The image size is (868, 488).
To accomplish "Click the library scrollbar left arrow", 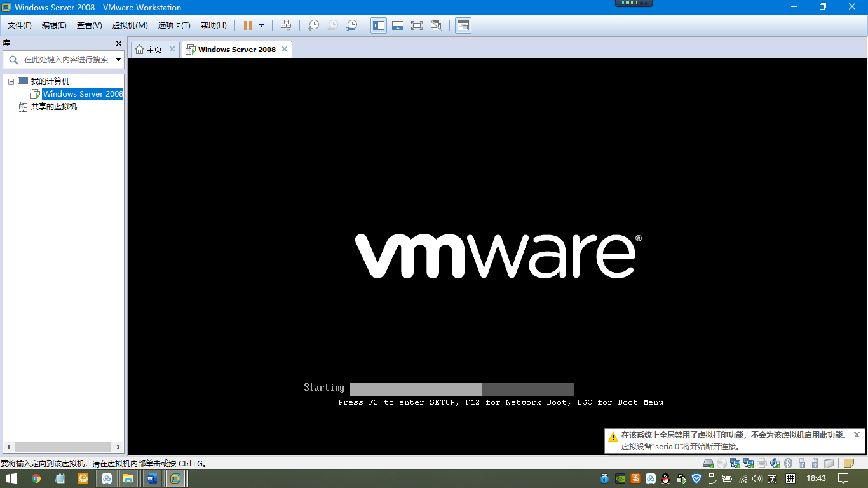I will [x=9, y=447].
